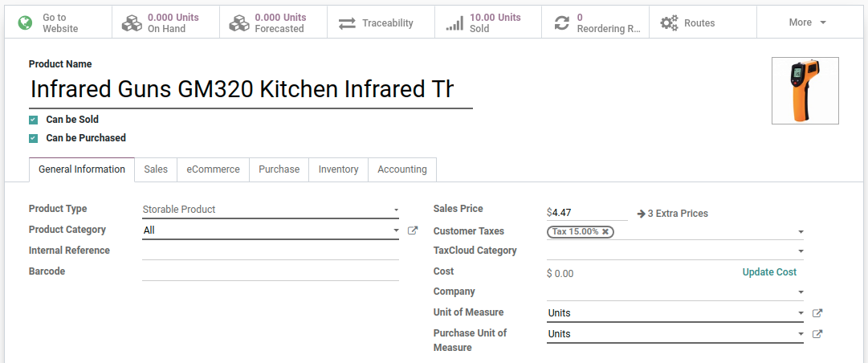
Task: Open Product Category external link icon
Action: 413,230
